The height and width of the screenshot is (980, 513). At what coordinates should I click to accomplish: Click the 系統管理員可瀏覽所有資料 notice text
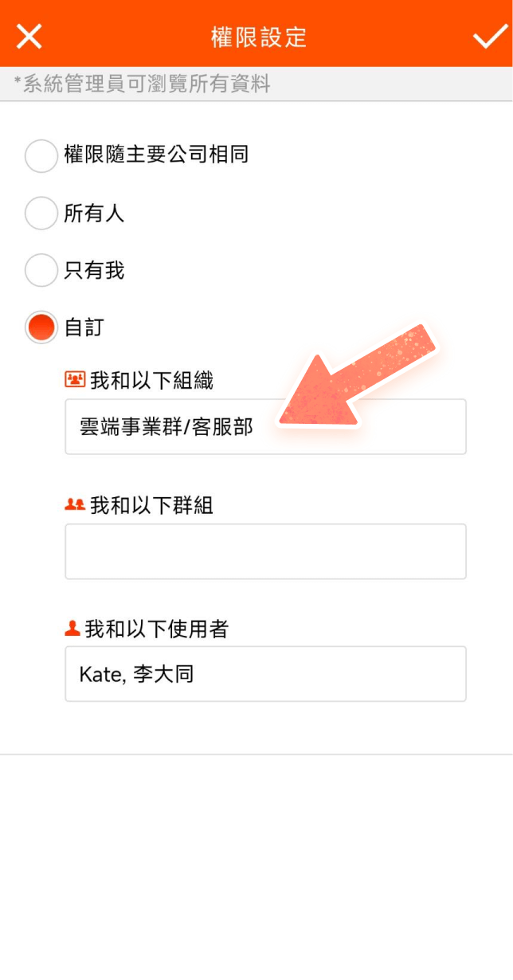[x=143, y=84]
